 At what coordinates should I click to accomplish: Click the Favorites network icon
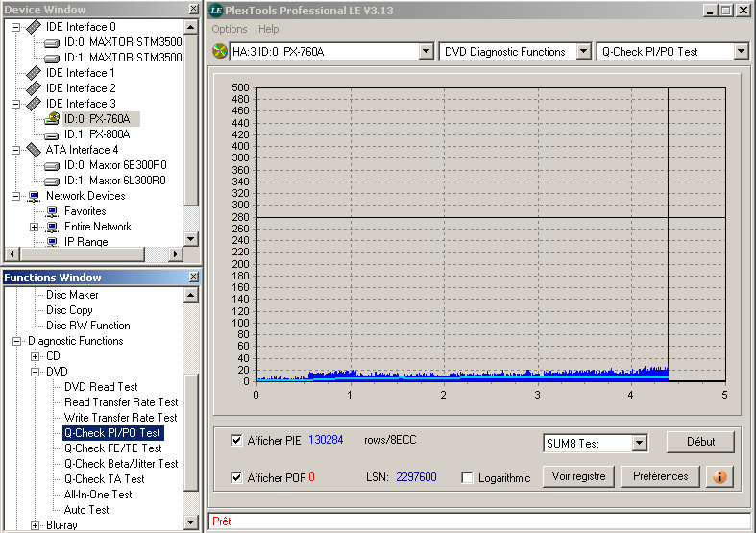click(52, 211)
